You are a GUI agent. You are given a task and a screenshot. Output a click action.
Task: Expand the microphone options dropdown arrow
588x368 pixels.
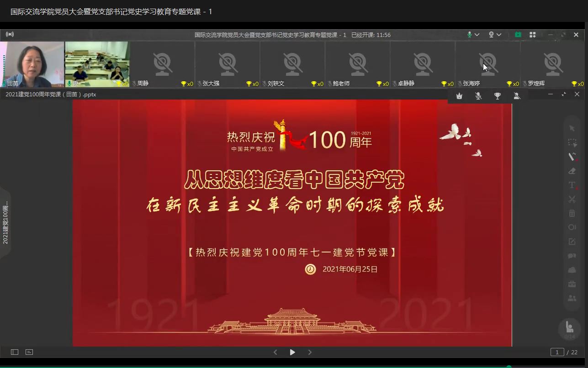coord(477,35)
